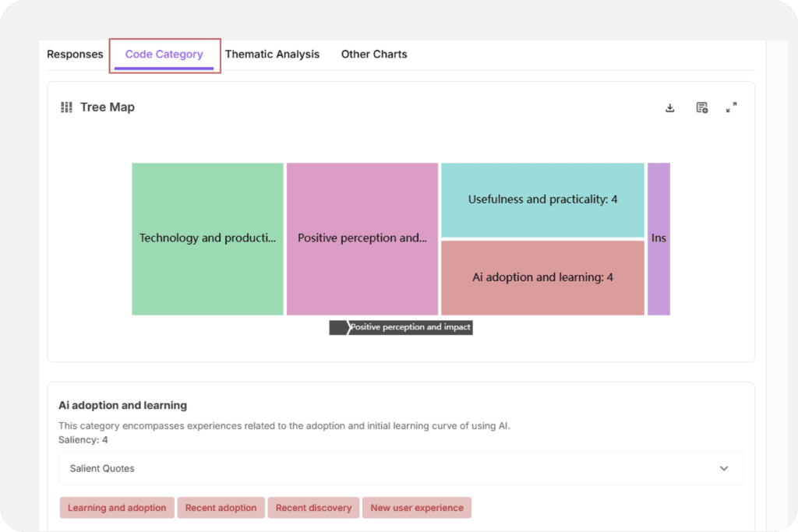Click the add-to-report icon beside download

(x=701, y=107)
